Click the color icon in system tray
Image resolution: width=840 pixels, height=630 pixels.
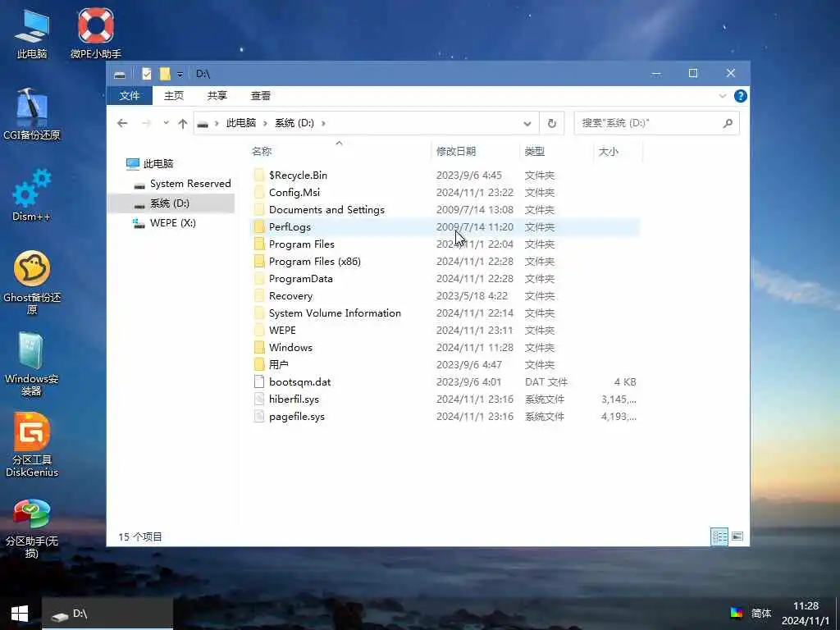coord(737,612)
